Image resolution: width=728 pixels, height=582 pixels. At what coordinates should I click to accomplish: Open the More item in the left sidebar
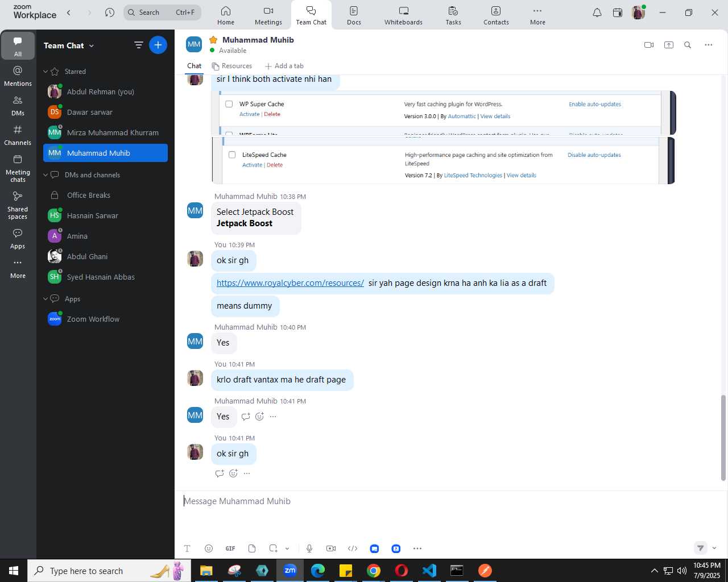tap(18, 268)
